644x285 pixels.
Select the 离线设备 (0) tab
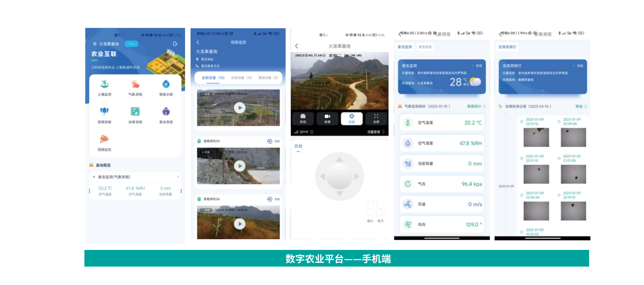pos(268,78)
